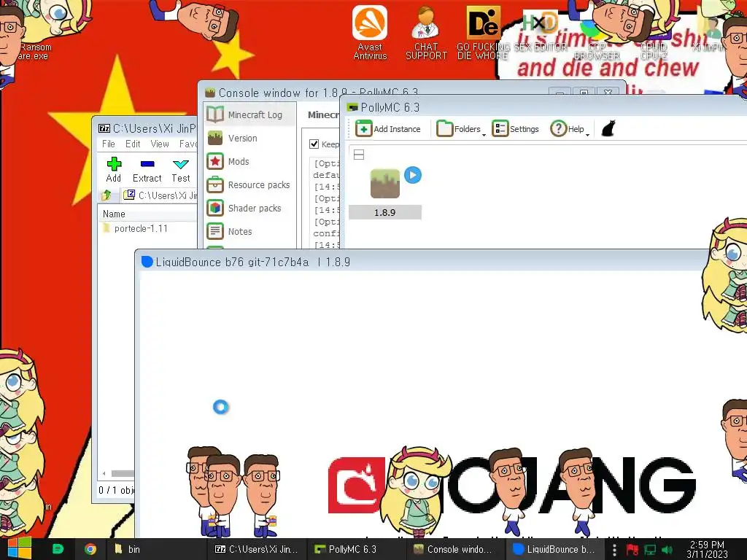This screenshot has height=560, width=747.
Task: Open the Edit menu in 7-Zip
Action: click(x=133, y=144)
